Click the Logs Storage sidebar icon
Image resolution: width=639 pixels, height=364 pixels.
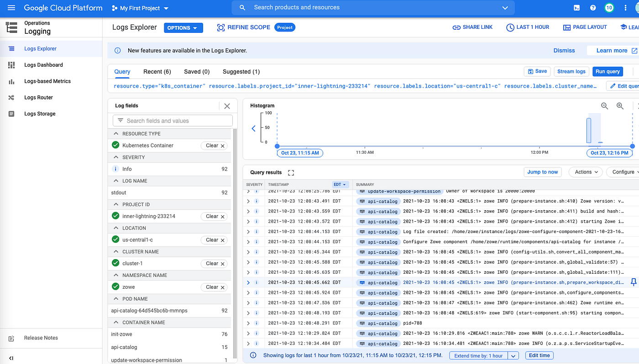click(x=11, y=114)
